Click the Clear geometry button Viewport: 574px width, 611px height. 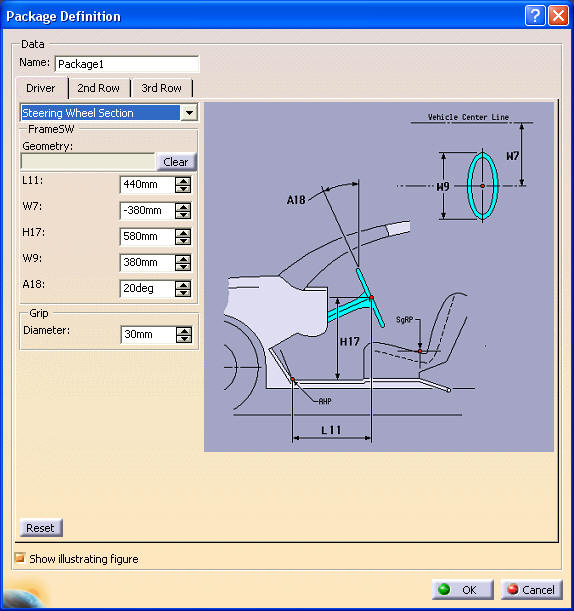(176, 162)
